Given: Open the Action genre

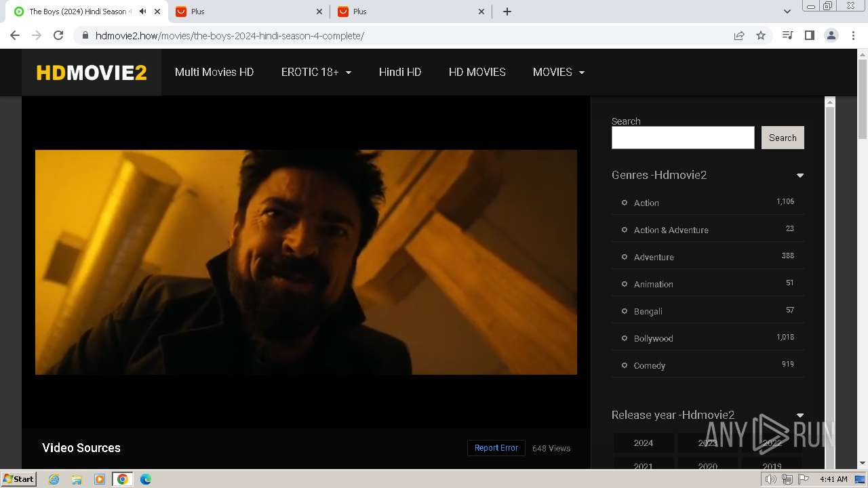Looking at the screenshot, I should coord(646,203).
